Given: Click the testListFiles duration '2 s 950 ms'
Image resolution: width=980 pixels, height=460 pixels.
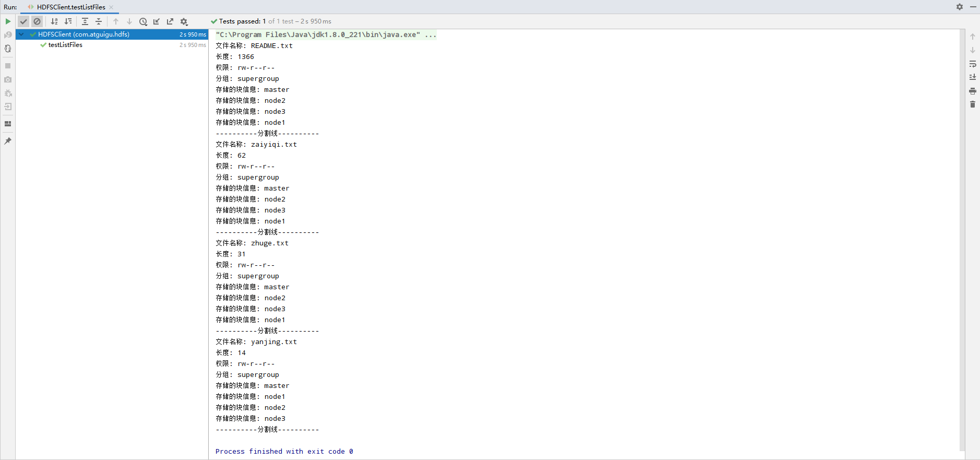Looking at the screenshot, I should click(x=193, y=45).
